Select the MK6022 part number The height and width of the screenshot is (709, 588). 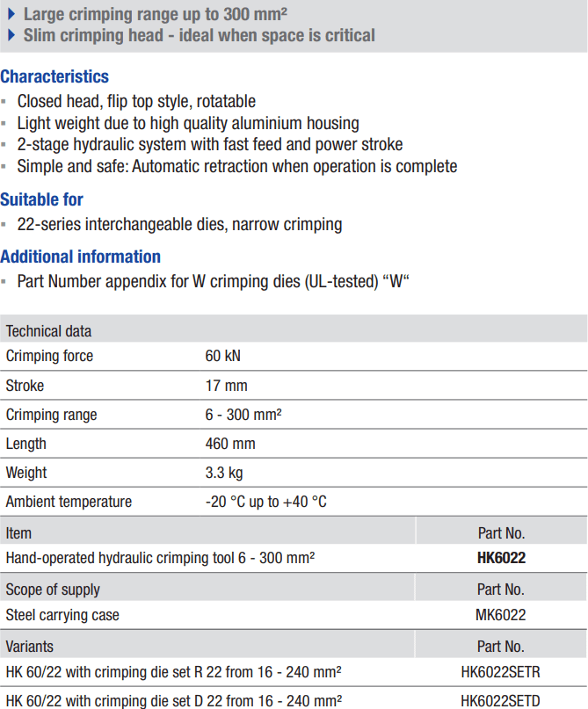[x=501, y=615]
